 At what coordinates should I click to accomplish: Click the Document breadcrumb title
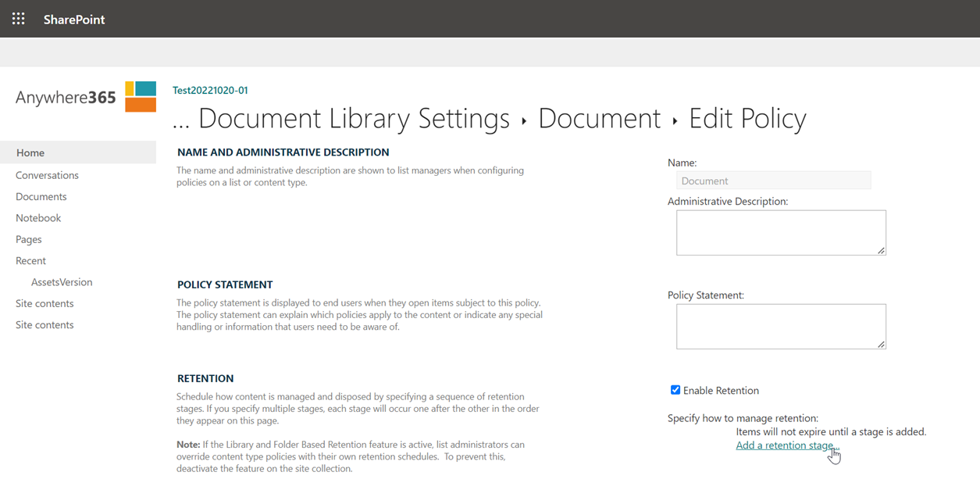pyautogui.click(x=599, y=119)
